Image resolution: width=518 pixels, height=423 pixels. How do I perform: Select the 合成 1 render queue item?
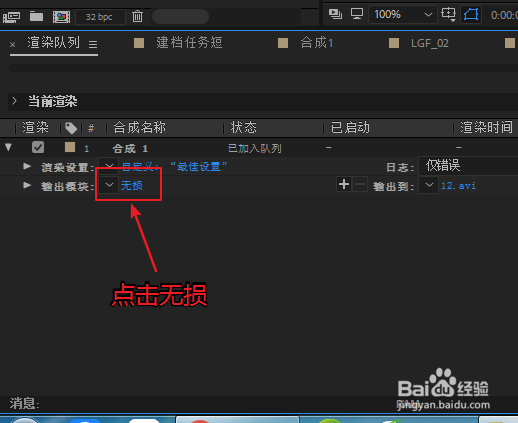130,148
